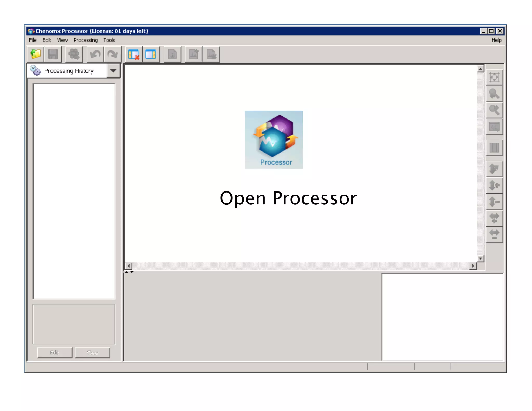Click the spectrum with arrow icon
This screenshot has width=532, height=411.
coord(211,54)
